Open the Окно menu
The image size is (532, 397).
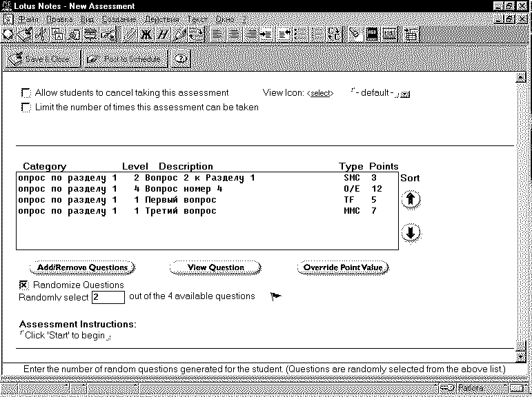(225, 19)
